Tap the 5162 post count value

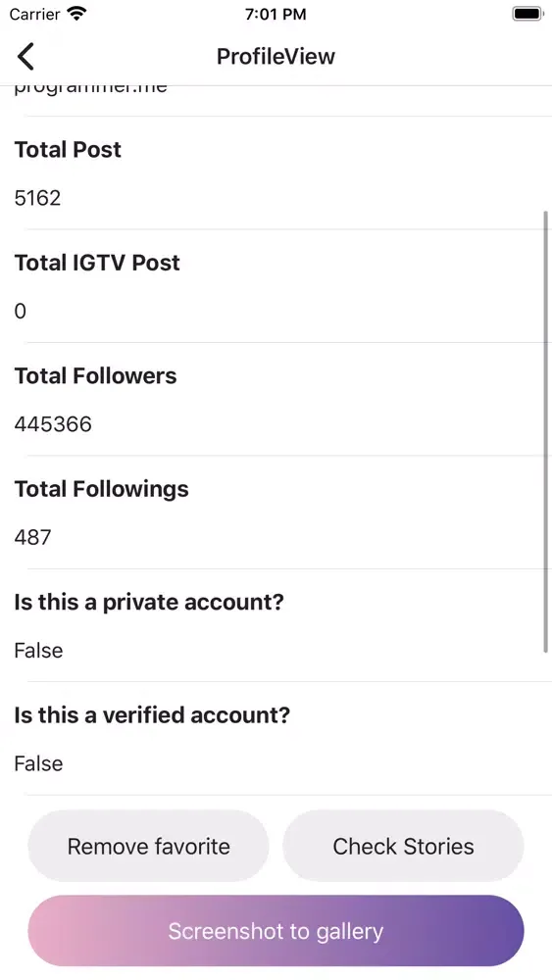click(37, 198)
